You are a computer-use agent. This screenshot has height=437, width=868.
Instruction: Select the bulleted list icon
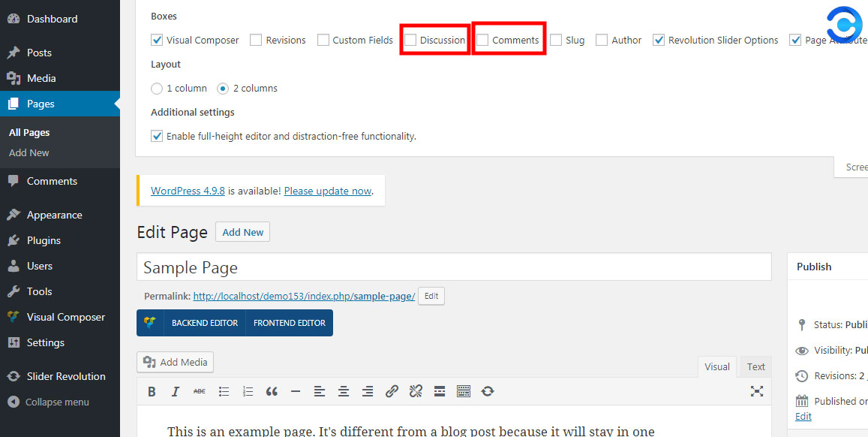(x=224, y=391)
